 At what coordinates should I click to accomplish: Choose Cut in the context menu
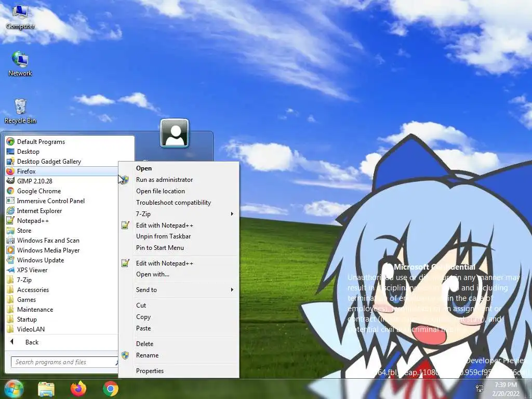(179, 305)
